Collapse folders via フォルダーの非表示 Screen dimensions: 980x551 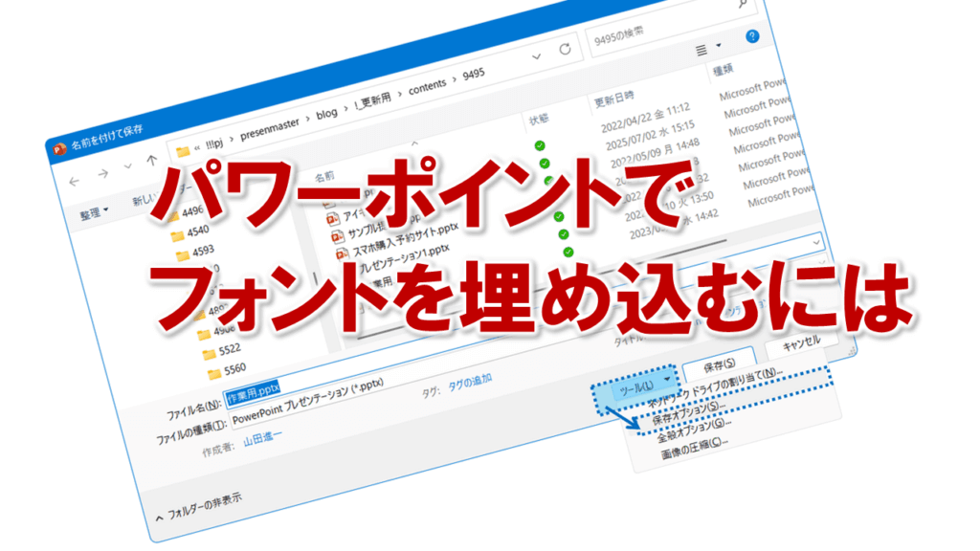(199, 502)
